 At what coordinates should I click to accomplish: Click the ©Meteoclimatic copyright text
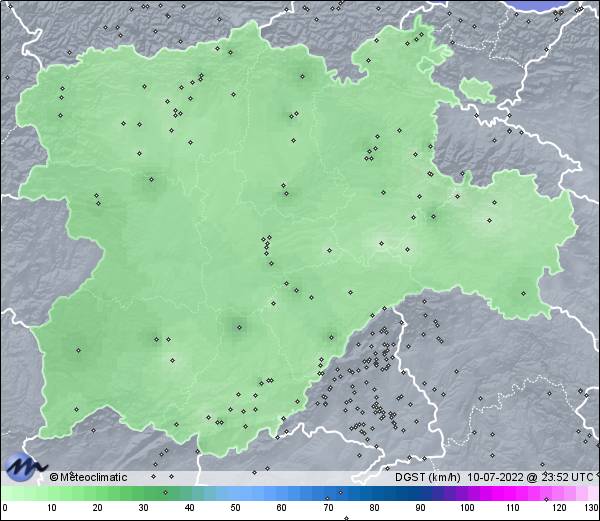pyautogui.click(x=89, y=477)
